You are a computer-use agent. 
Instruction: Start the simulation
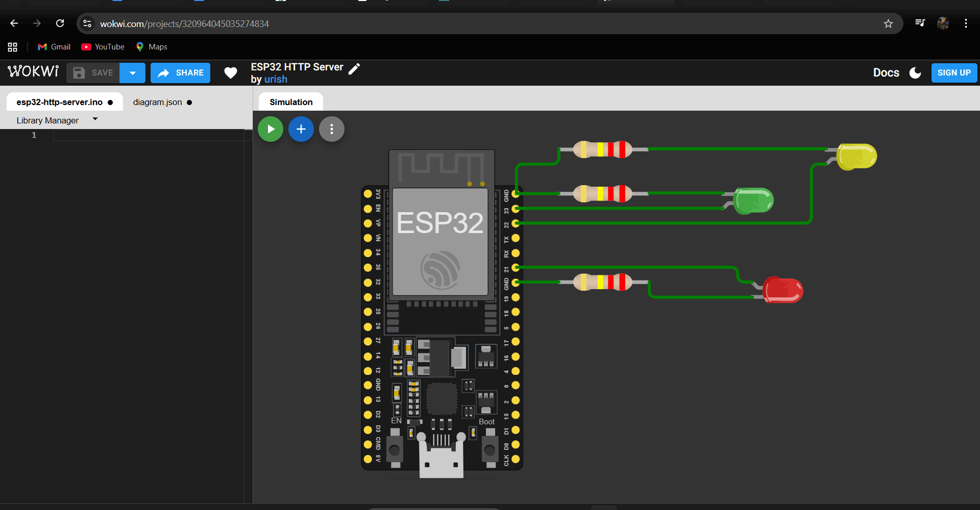click(x=271, y=129)
